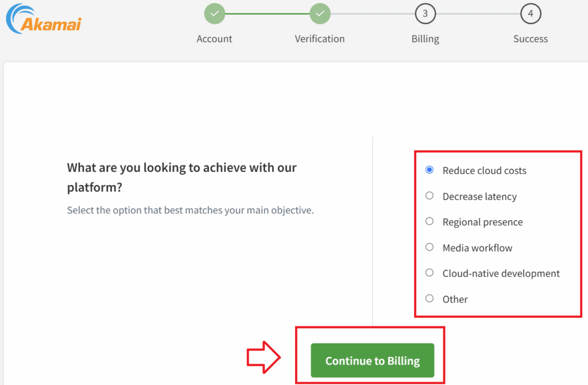This screenshot has width=588, height=385.
Task: Select the Regional presence radio button
Action: pos(430,221)
